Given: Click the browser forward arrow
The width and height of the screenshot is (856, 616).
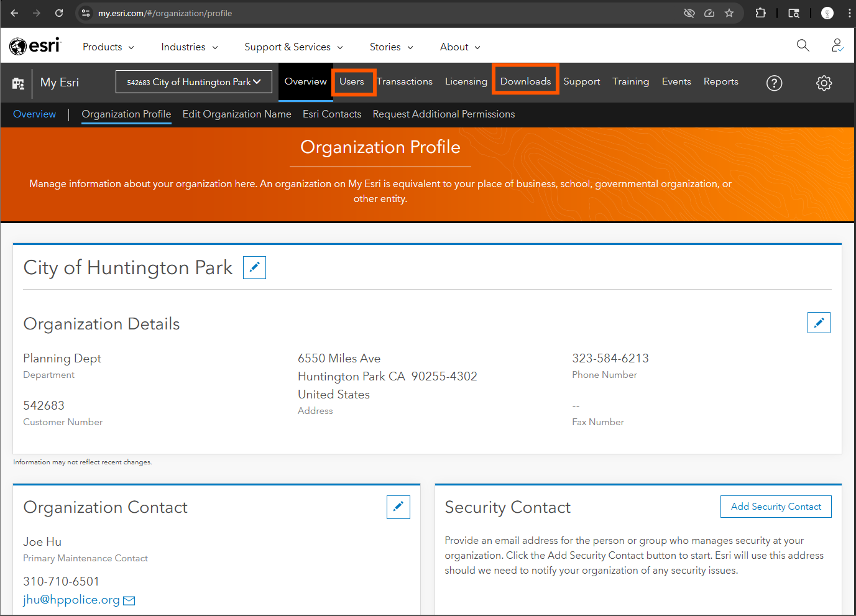Looking at the screenshot, I should pos(37,13).
